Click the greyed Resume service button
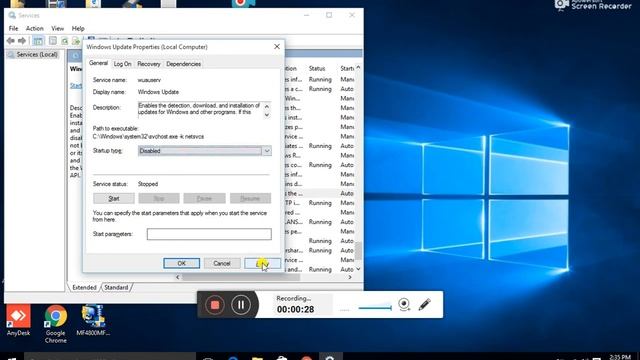640x360 pixels. 250,198
